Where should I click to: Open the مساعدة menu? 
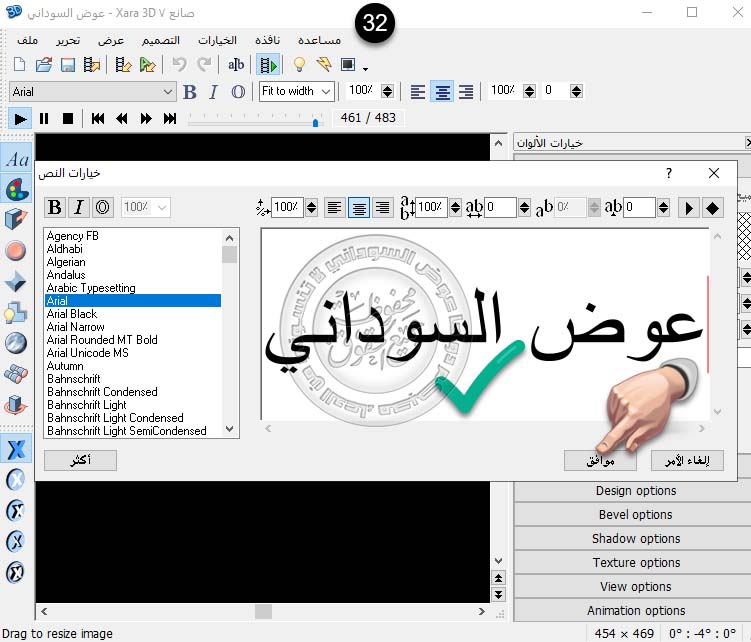click(320, 40)
